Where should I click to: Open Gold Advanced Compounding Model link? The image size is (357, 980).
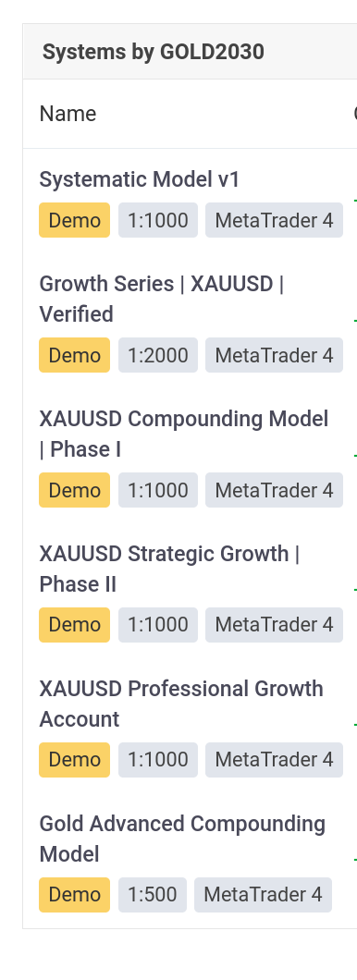(x=182, y=839)
